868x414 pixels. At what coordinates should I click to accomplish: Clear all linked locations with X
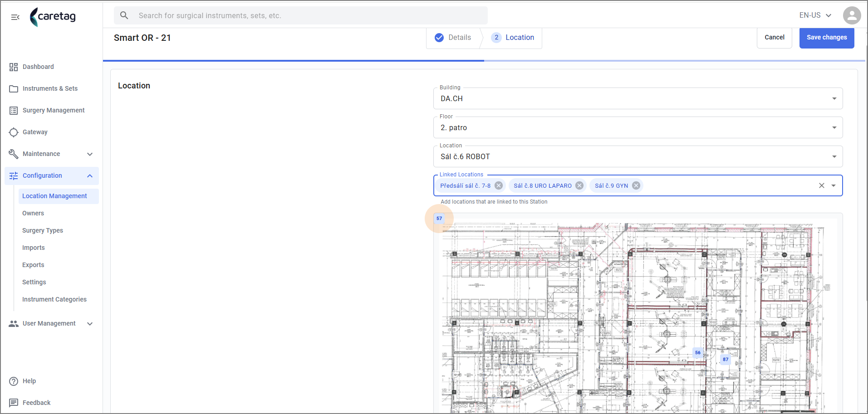point(821,185)
